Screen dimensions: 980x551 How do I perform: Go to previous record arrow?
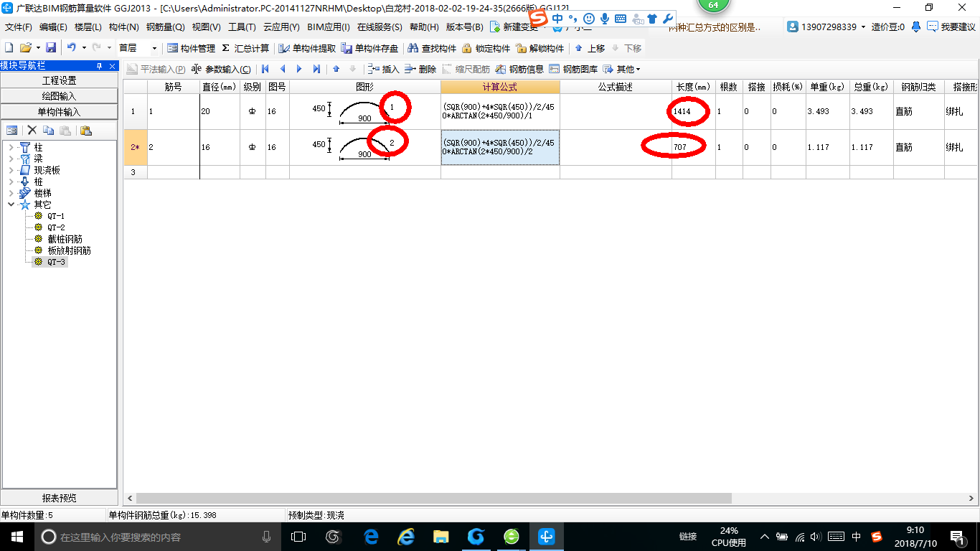283,70
